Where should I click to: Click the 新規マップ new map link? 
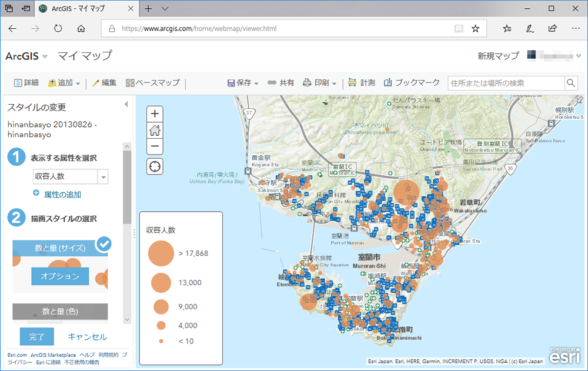499,56
